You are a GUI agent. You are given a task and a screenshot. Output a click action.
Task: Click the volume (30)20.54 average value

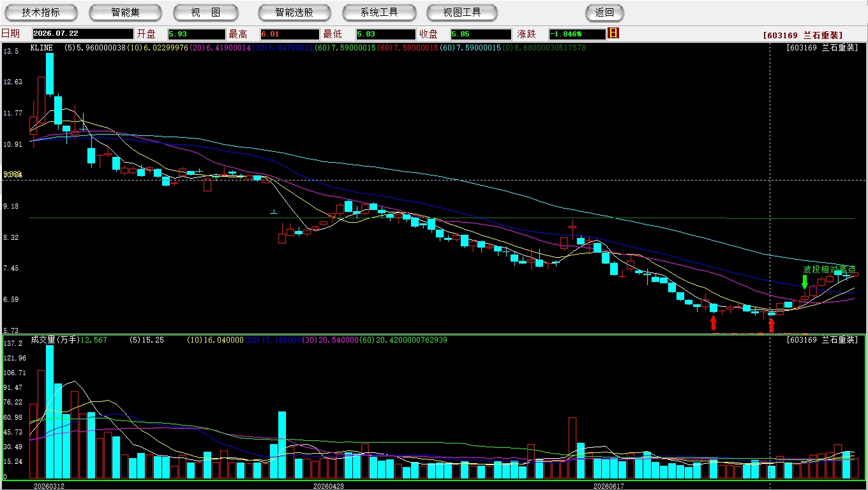pos(331,340)
